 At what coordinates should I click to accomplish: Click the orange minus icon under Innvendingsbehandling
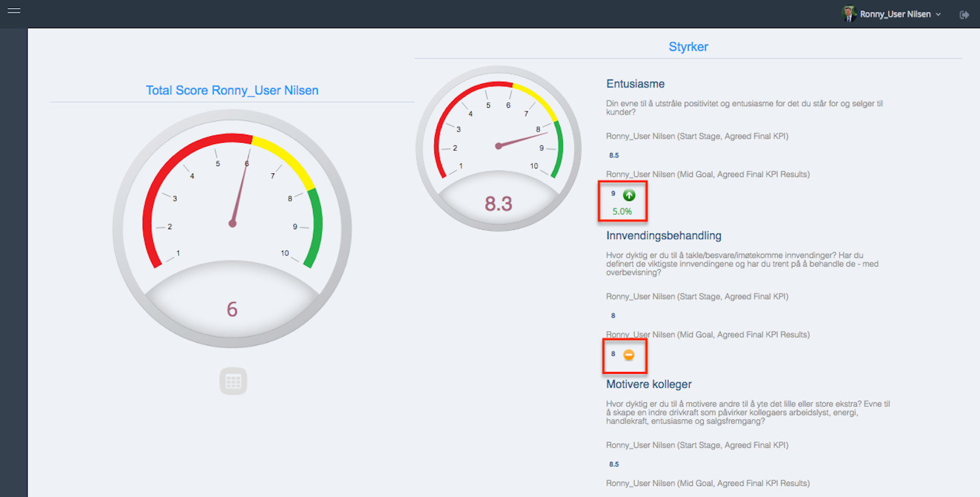628,355
